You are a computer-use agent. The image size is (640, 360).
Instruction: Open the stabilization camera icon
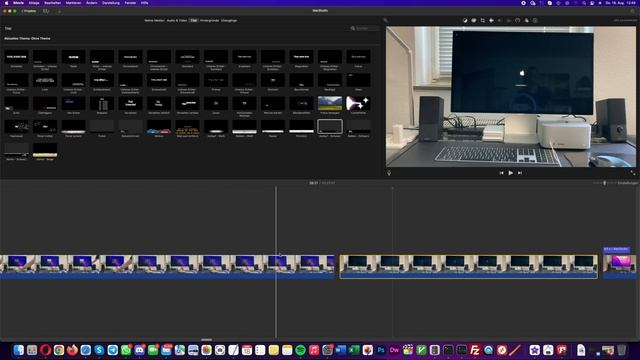coord(491,20)
